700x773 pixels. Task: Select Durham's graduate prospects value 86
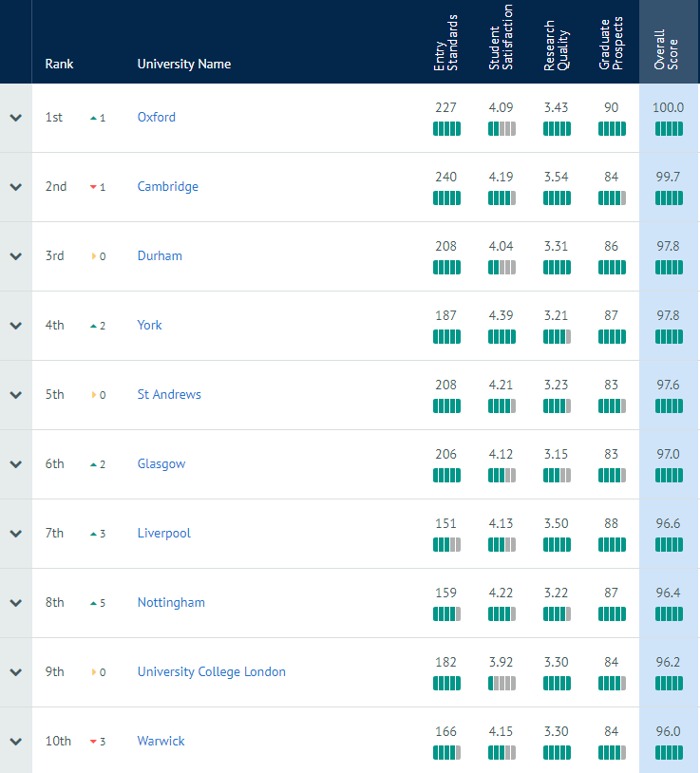[x=611, y=246]
